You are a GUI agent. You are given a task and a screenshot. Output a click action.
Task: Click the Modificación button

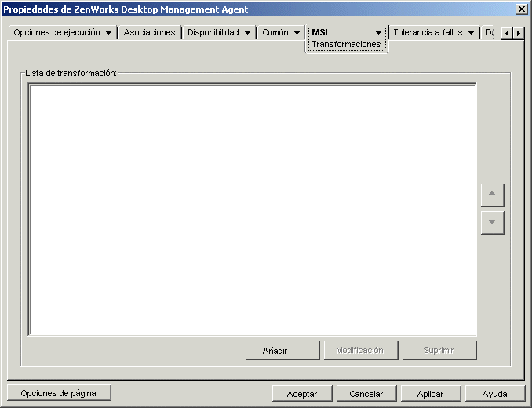[x=361, y=351]
